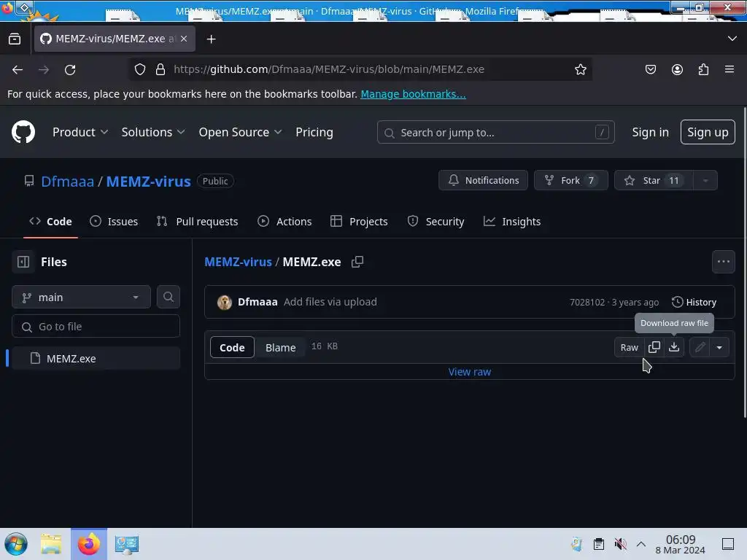Open the Code repository tab
Screen dimensions: 747x560
pos(50,222)
